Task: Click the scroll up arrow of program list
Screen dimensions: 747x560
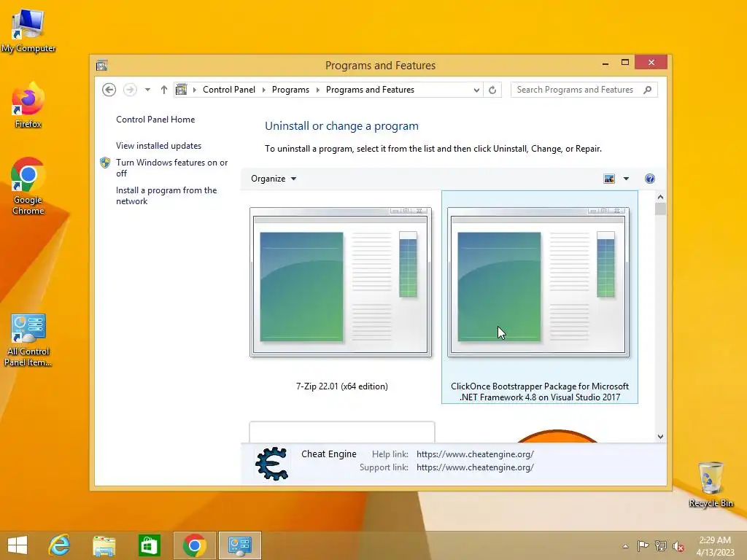Action: 660,197
